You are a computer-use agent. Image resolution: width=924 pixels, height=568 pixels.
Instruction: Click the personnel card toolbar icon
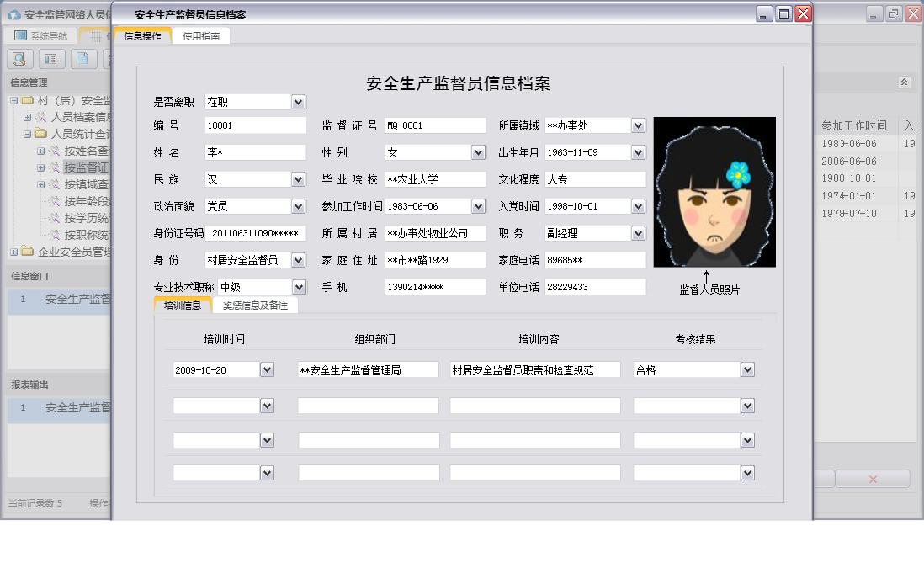51,59
